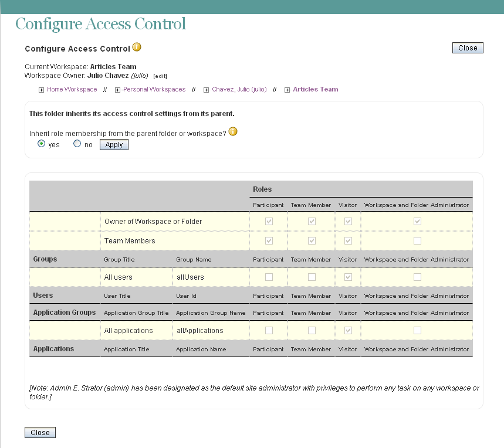Check Participant role for All applications
The width and height of the screenshot is (504, 448).
coord(268,330)
